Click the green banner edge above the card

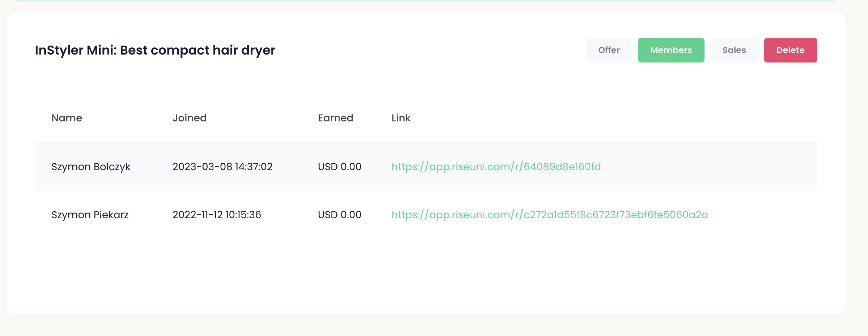click(x=426, y=1)
